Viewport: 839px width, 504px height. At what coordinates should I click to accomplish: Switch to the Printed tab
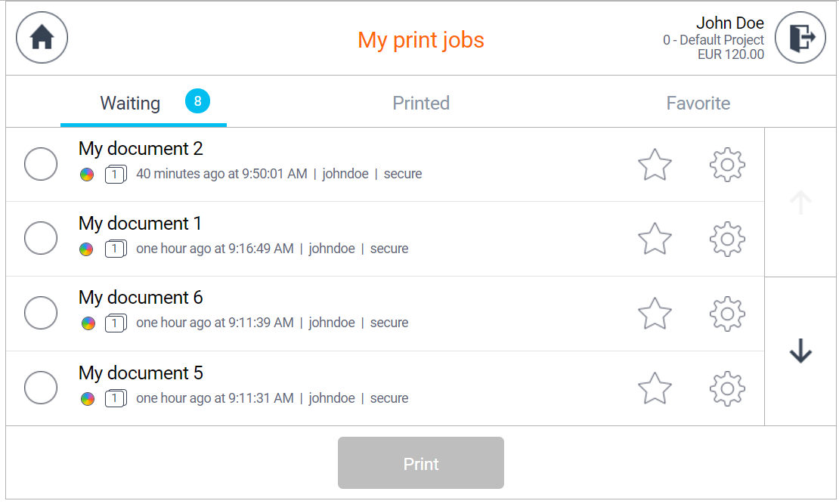tap(421, 103)
